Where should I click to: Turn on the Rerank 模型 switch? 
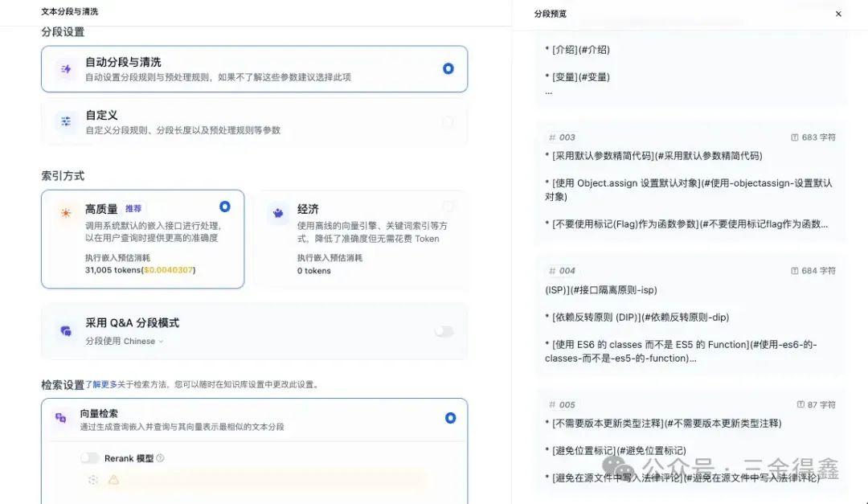click(88, 456)
